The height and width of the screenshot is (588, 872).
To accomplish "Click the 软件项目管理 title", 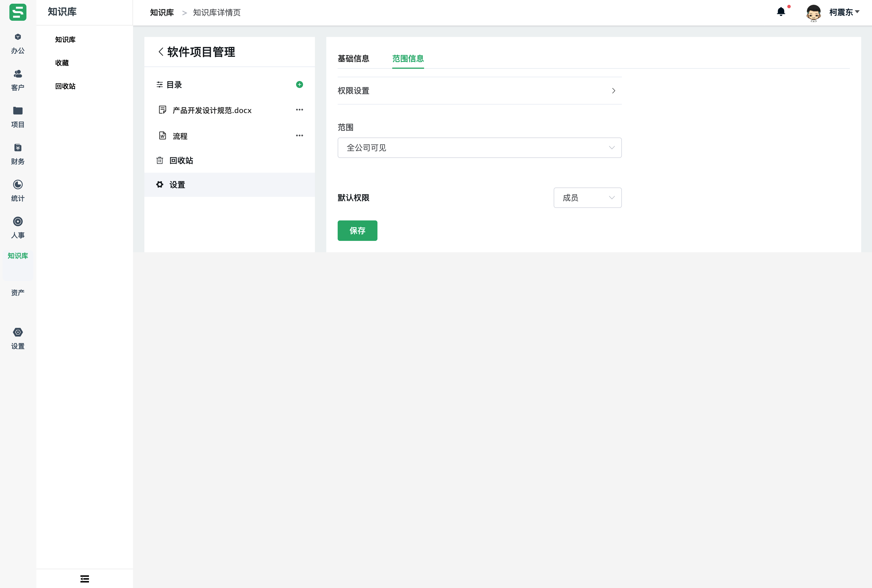I will point(201,52).
